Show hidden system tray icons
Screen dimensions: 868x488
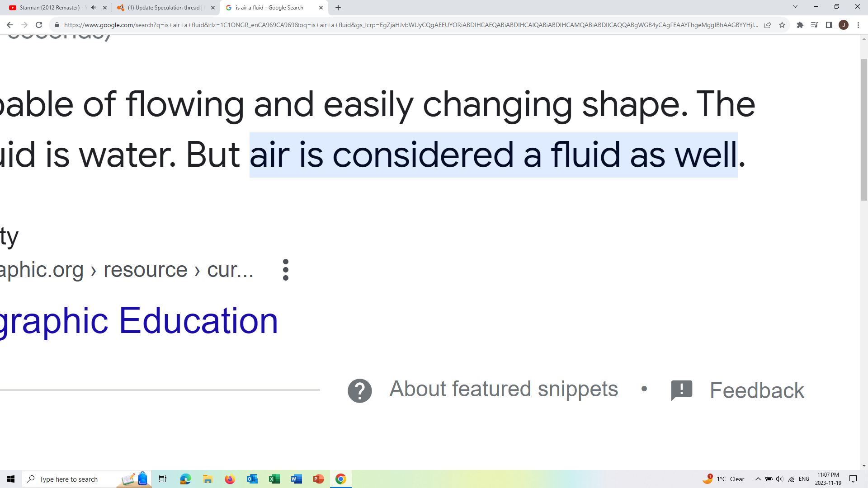click(x=758, y=479)
